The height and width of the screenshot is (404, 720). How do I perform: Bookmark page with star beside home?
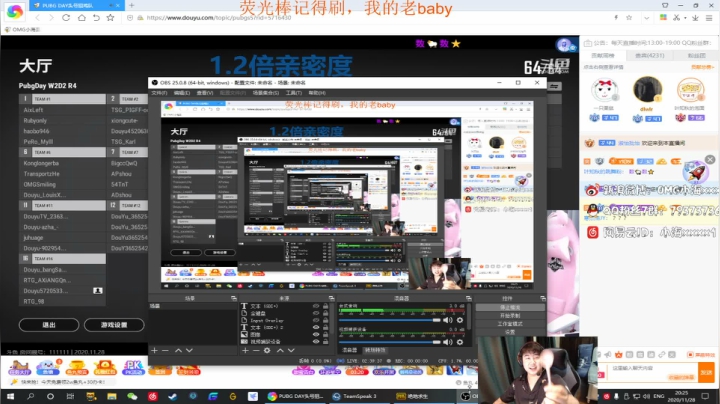tap(110, 17)
